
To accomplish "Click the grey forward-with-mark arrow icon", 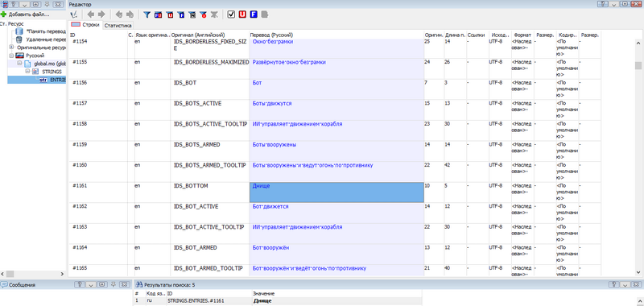I will (130, 14).
